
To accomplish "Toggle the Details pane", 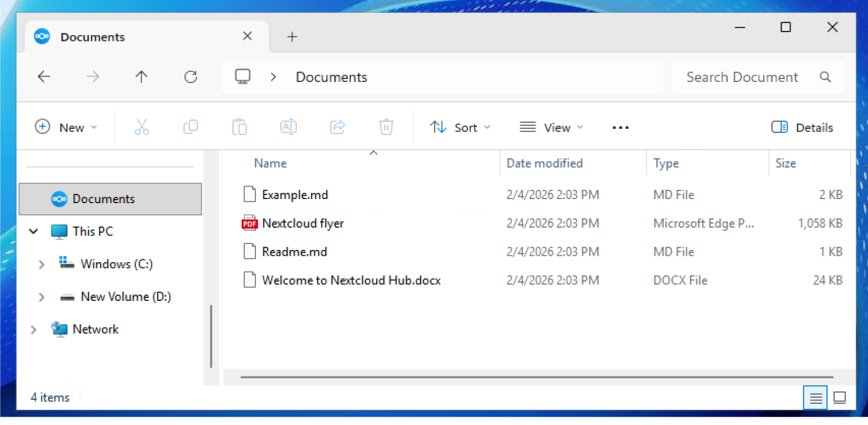I will (802, 128).
